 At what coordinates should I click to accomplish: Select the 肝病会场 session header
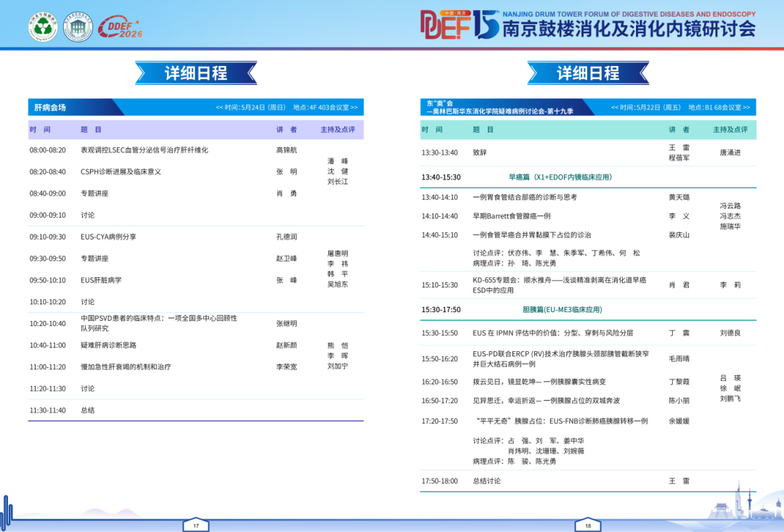click(x=195, y=107)
